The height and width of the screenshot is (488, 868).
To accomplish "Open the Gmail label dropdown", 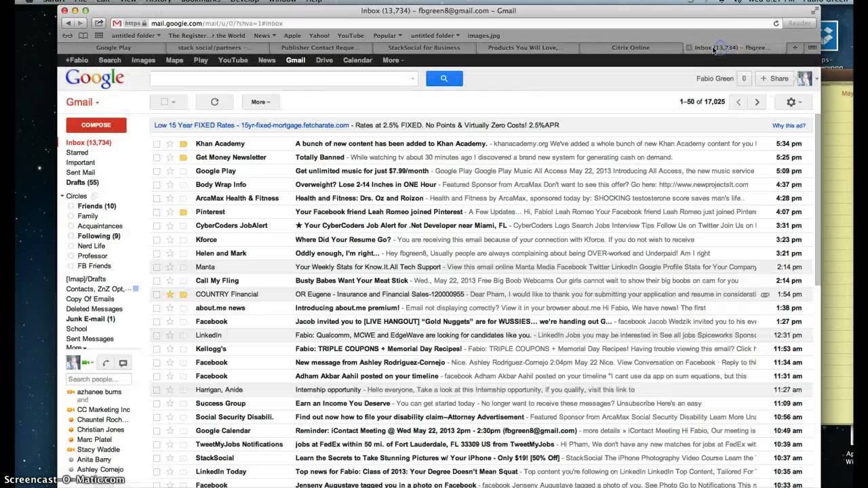I will tap(83, 102).
